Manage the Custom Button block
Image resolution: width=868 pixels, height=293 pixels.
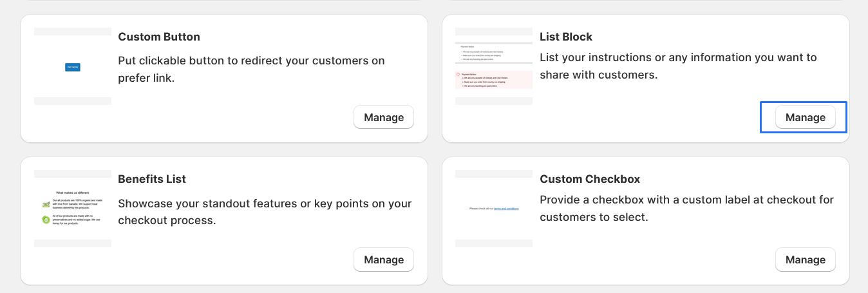[x=384, y=117]
